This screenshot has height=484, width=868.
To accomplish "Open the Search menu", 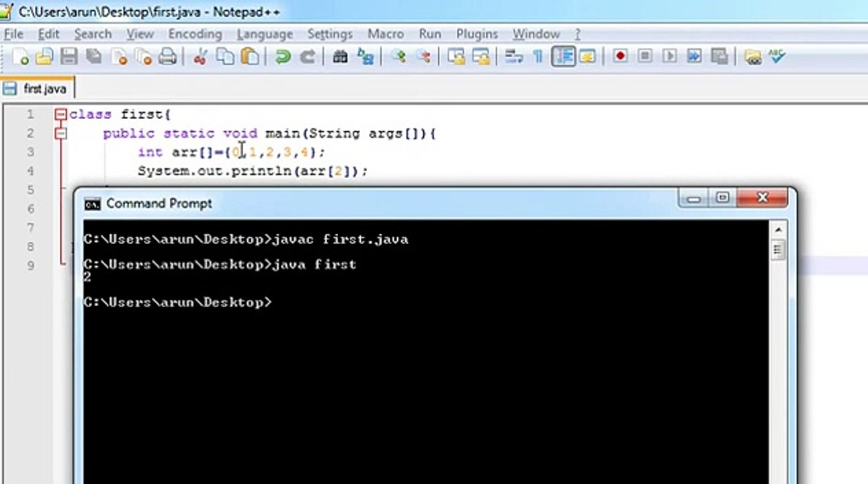I will pyautogui.click(x=93, y=34).
